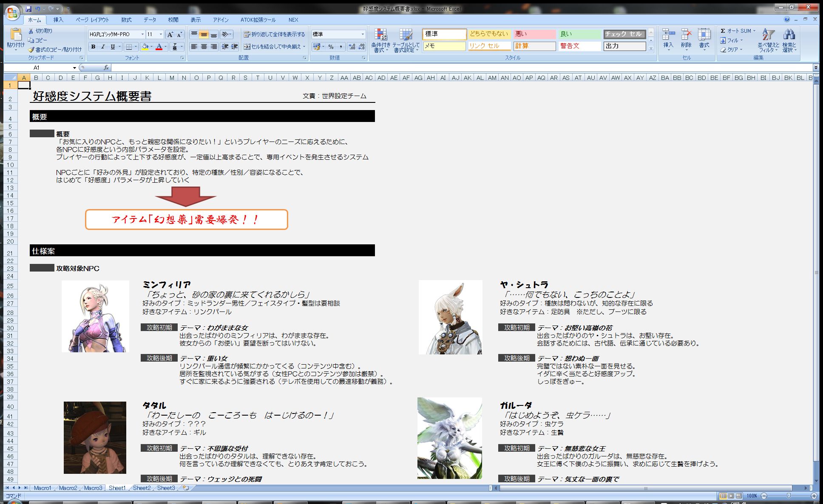Toggle wrap text (折り返して全体を表示する)

tap(274, 34)
